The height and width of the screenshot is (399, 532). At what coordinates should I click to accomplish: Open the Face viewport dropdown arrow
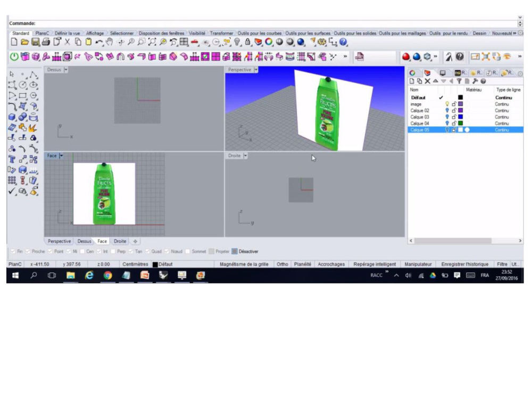(x=61, y=156)
